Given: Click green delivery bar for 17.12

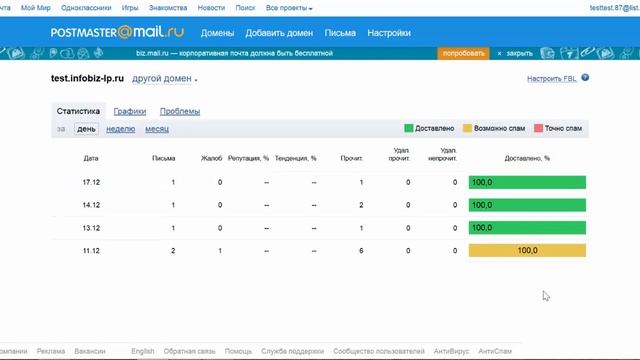Looking at the screenshot, I should click(527, 182).
